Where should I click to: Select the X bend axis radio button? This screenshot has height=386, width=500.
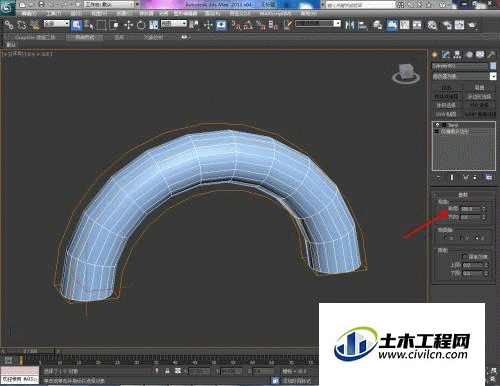(x=446, y=238)
